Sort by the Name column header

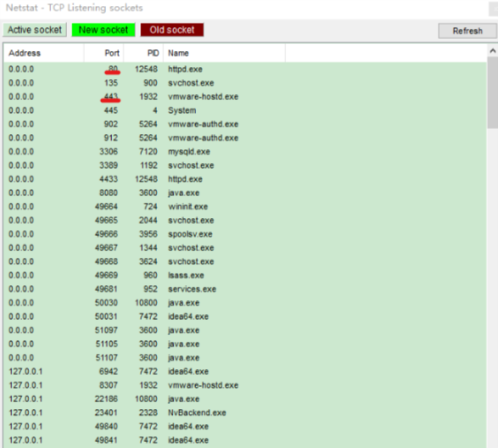(224, 53)
